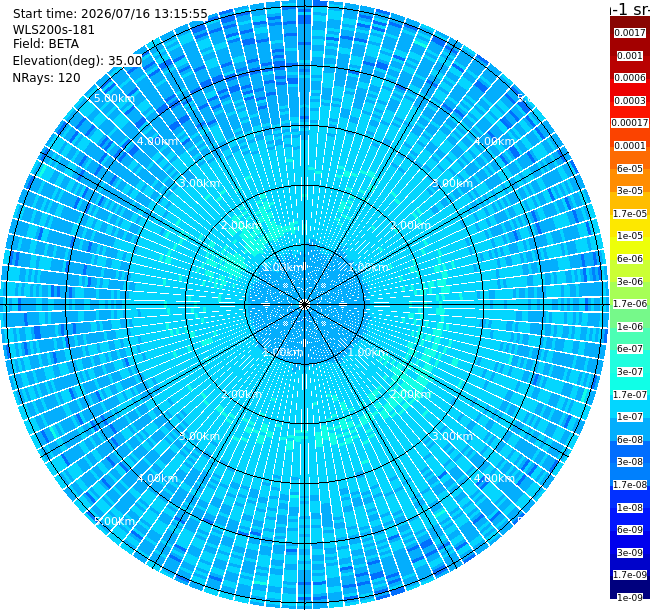Select the WLS200s-181 instrument label

click(x=53, y=30)
